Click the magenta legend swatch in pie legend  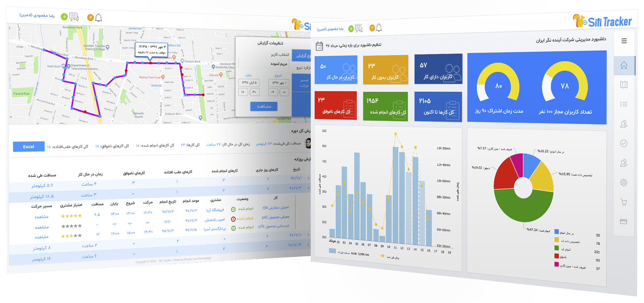pos(557,264)
